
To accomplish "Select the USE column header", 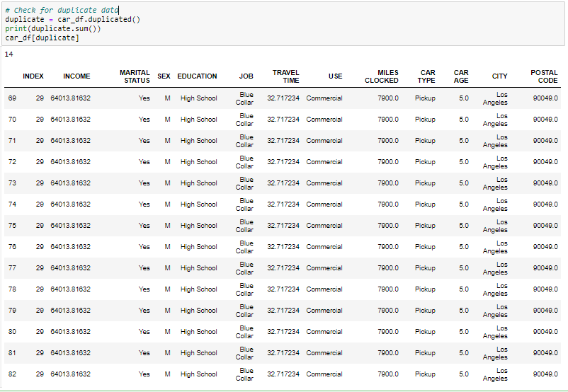I will point(336,76).
